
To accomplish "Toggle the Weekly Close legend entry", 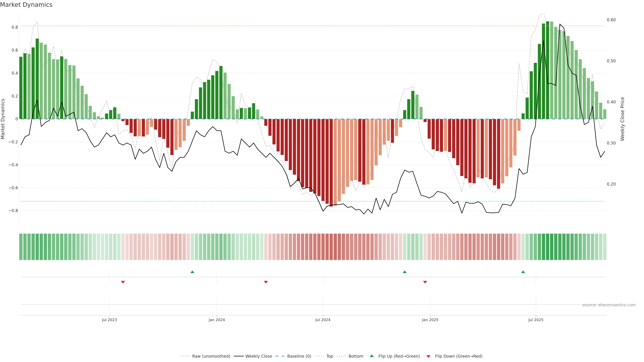I will tap(258, 356).
